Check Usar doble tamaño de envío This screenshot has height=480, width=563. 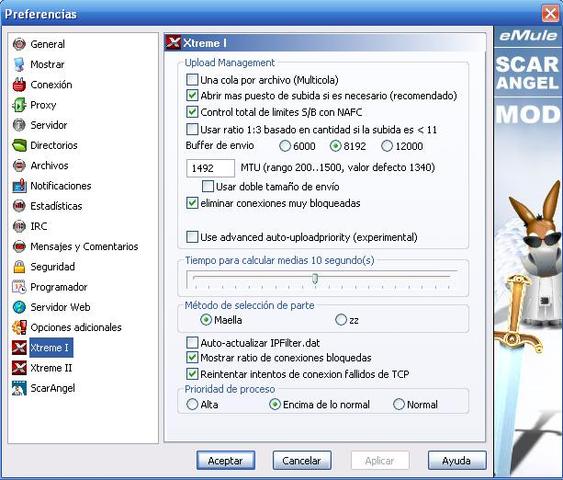(208, 186)
